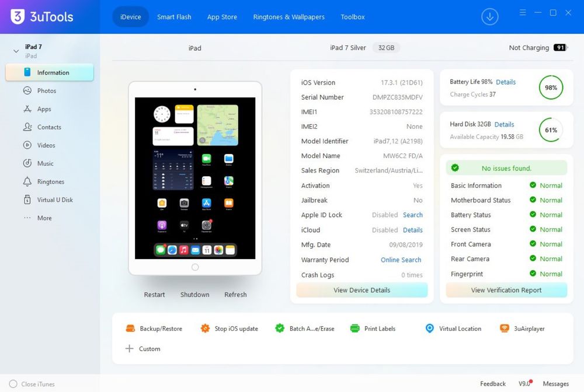Click the iPad screen preview thumbnail
The width and height of the screenshot is (584, 392).
[x=195, y=178]
